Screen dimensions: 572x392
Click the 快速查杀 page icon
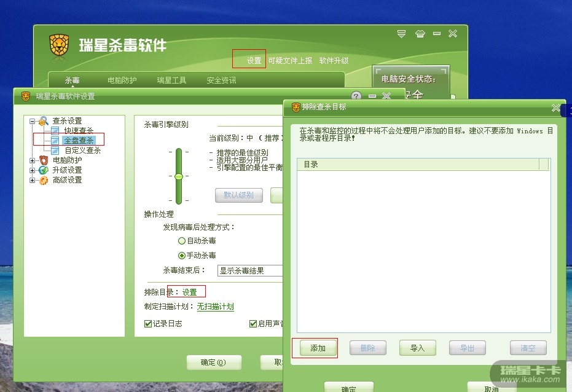point(55,130)
